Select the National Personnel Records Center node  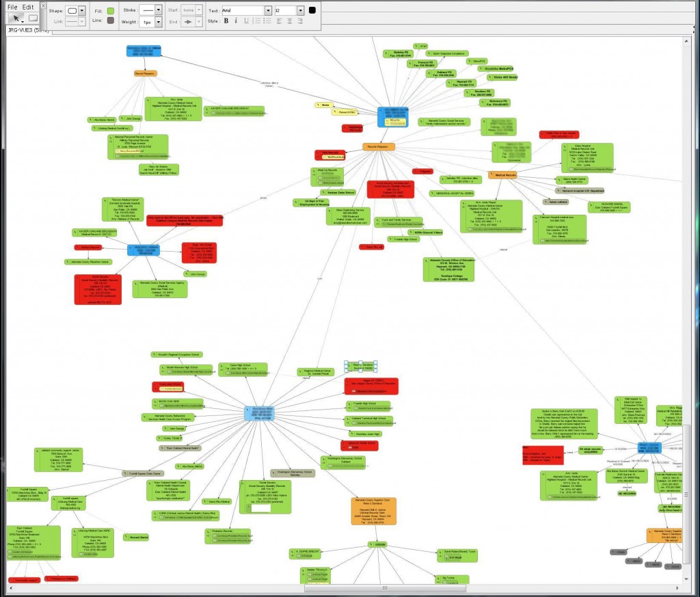138,147
